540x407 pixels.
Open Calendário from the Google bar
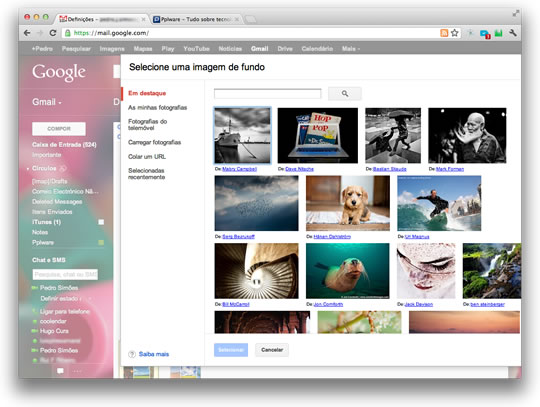click(317, 49)
